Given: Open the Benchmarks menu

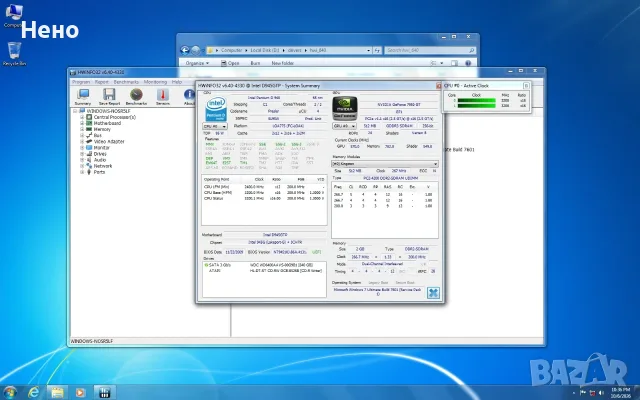Looking at the screenshot, I should [x=126, y=82].
